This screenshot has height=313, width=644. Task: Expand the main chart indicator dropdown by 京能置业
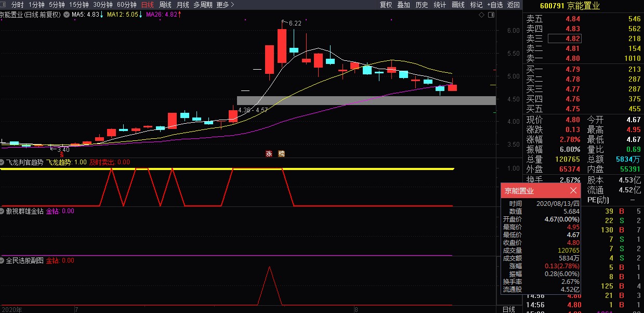tap(67, 15)
